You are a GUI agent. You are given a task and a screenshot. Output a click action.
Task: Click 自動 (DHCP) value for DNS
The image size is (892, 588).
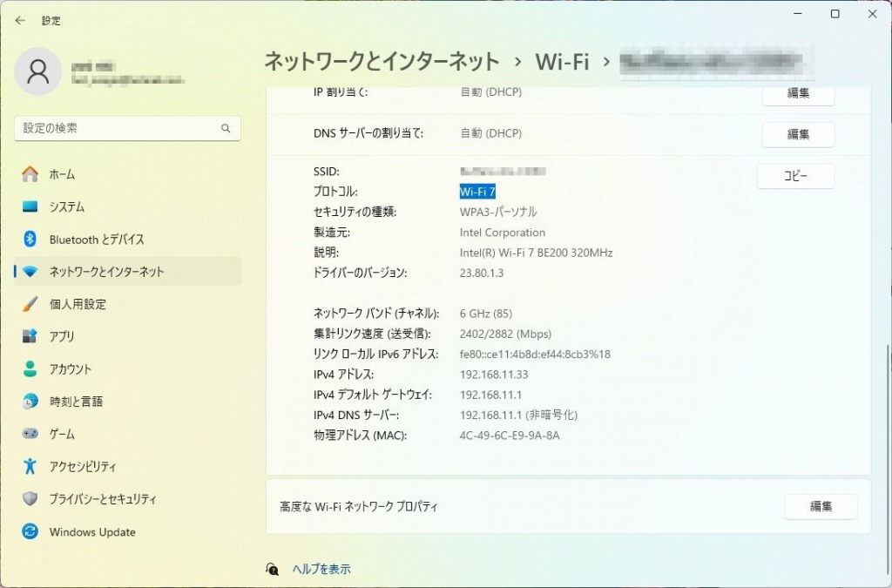pos(491,133)
